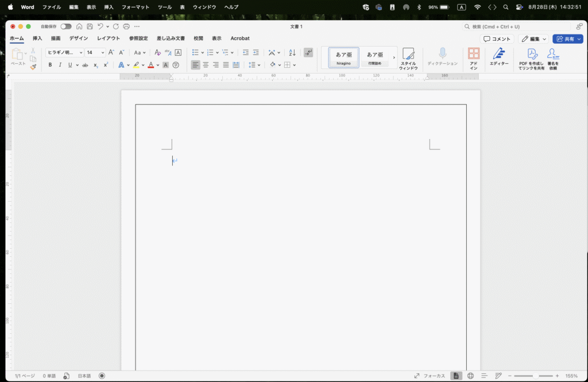Click the Comments (コメント) button
The image size is (588, 382).
(x=497, y=39)
